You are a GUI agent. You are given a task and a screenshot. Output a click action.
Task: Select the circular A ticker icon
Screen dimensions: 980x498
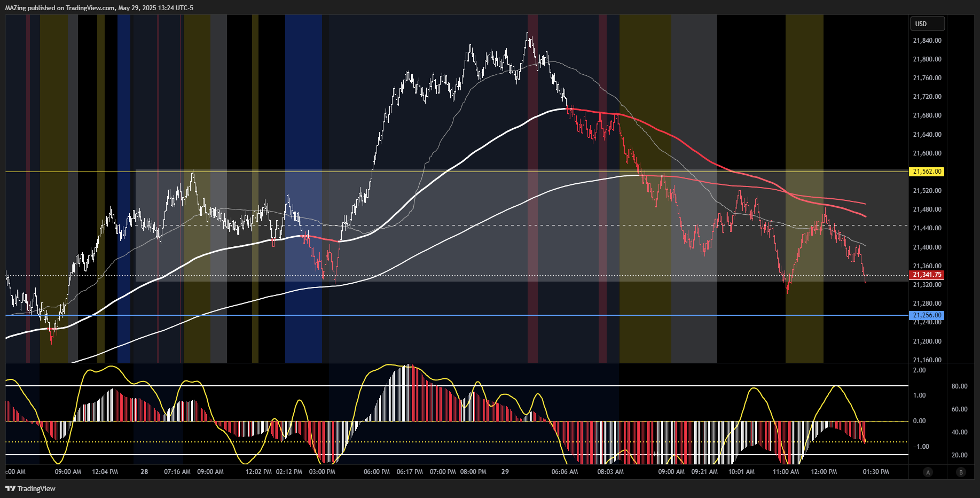pos(928,472)
